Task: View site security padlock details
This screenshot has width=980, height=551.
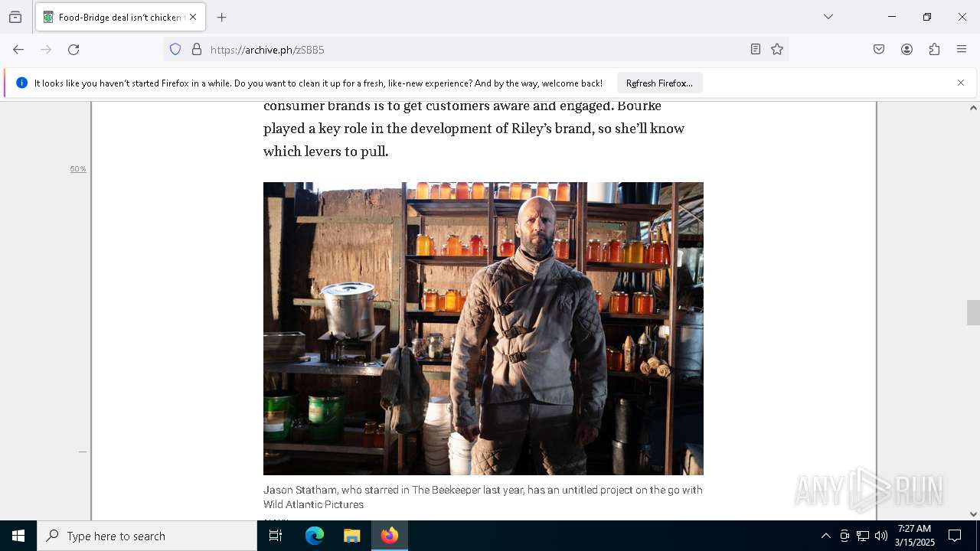Action: [x=197, y=49]
